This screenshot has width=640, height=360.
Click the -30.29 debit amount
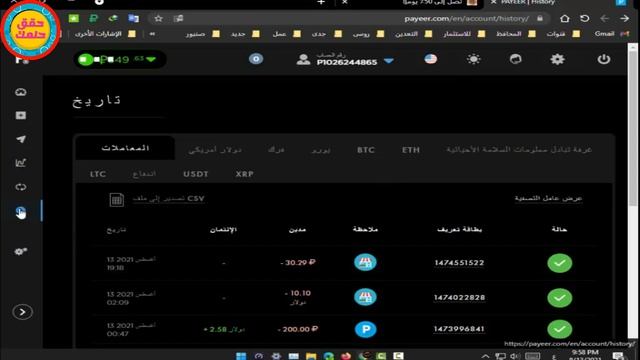[x=298, y=263]
